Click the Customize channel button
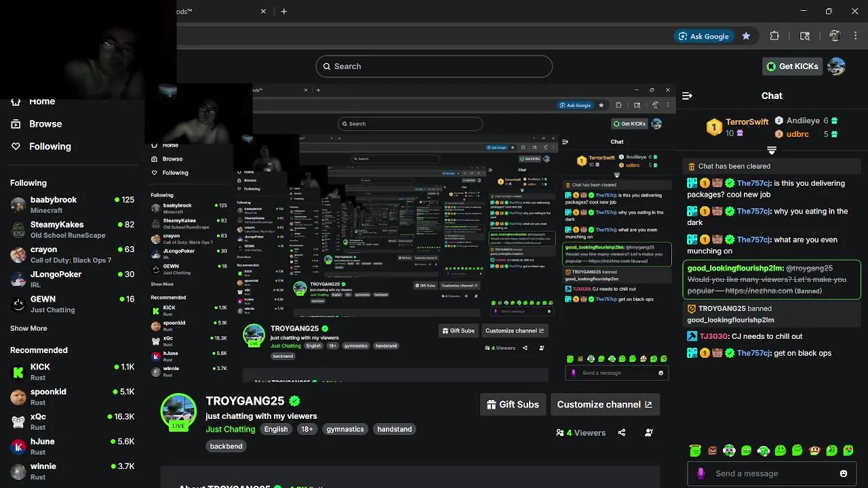This screenshot has height=488, width=868. click(x=604, y=405)
